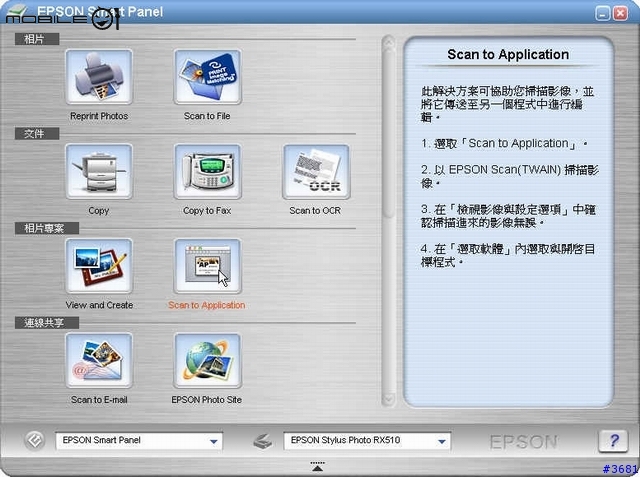Click the 相片專案 category header
This screenshot has width=640, height=477.
click(x=47, y=229)
